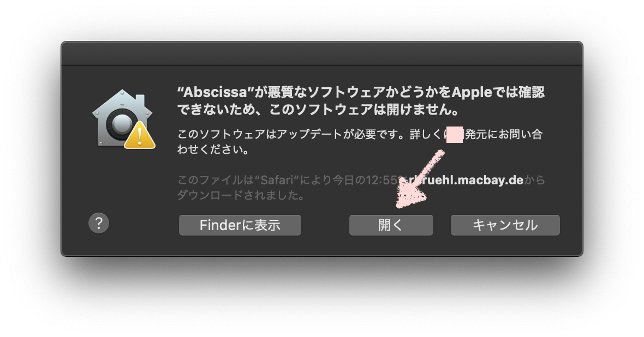Click the ダウンロードされました text line

pyautogui.click(x=241, y=195)
